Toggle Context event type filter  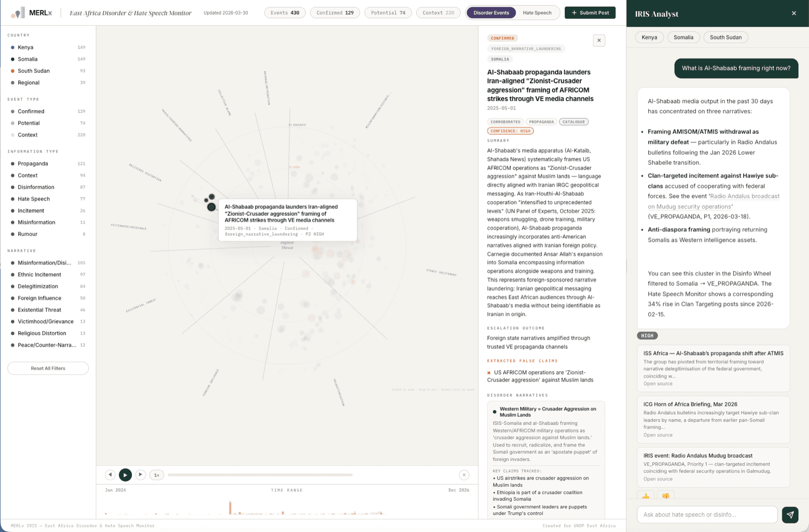click(48, 135)
